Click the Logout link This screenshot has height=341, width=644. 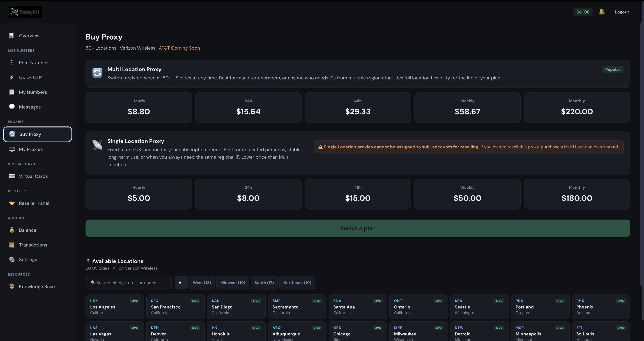point(622,12)
